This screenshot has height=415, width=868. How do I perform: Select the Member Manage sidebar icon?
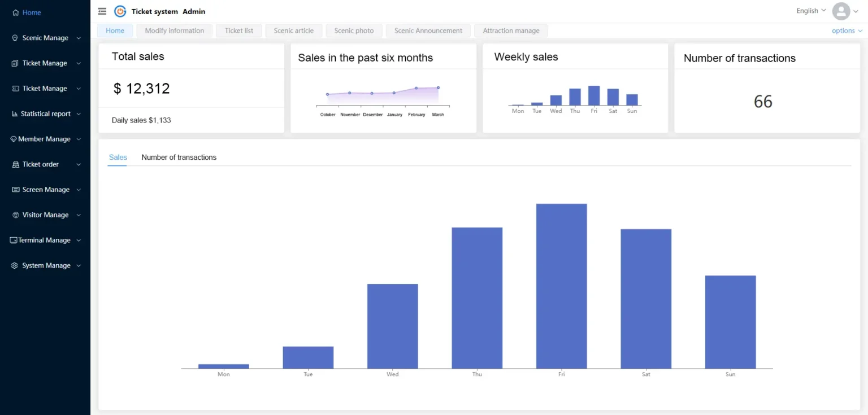point(14,139)
